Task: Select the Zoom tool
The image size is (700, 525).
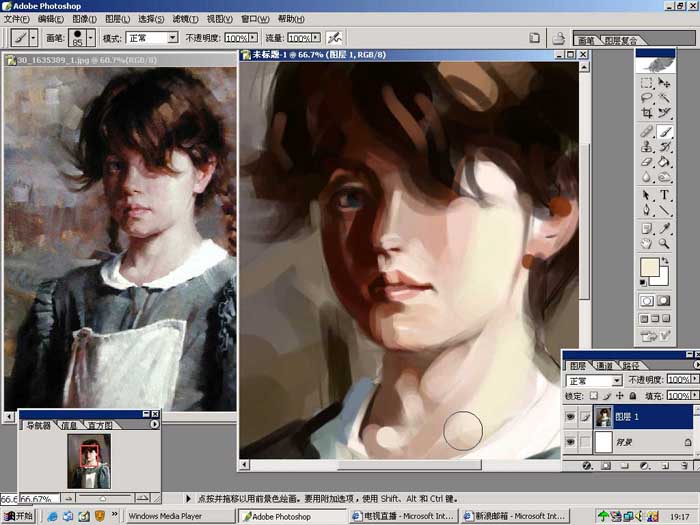Action: pos(664,243)
